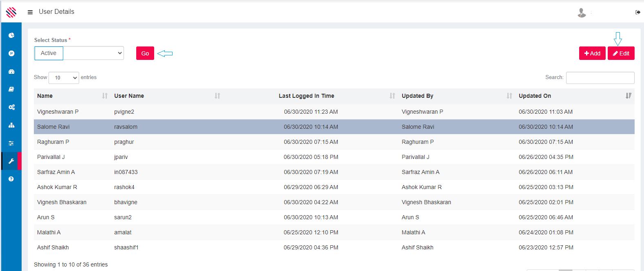Open the gears settings sidebar icon
Screen dimensions: 644x271
coord(11,107)
